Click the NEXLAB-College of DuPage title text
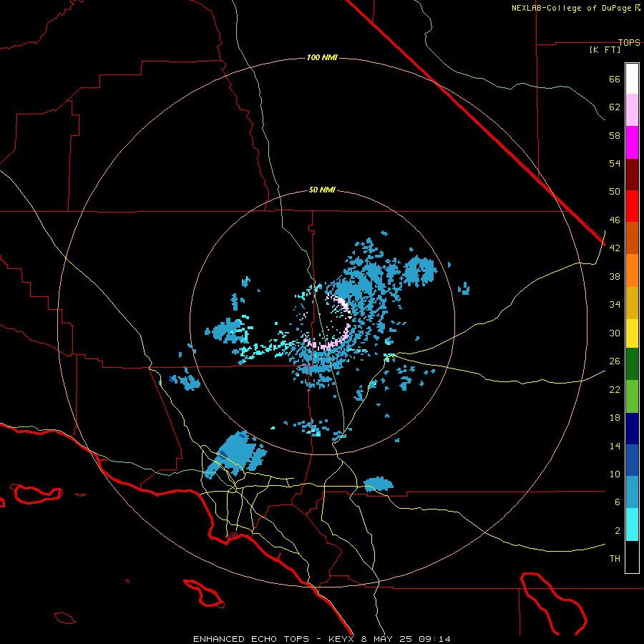The image size is (644, 644). tap(571, 8)
